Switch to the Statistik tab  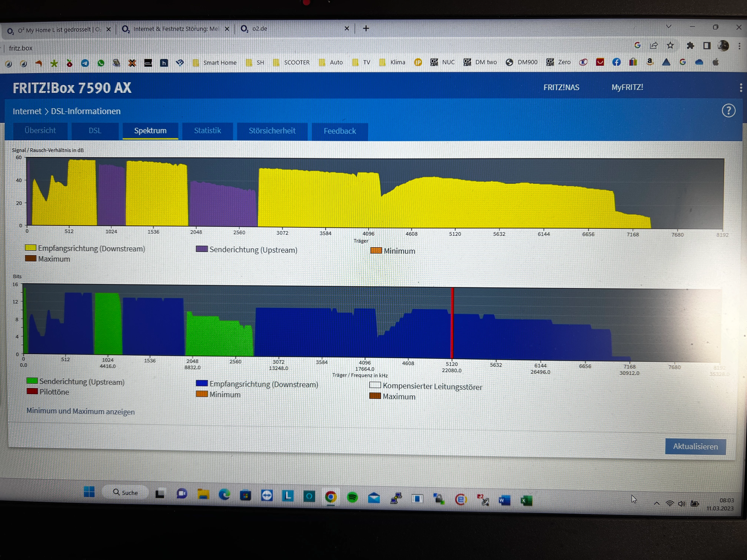point(207,131)
